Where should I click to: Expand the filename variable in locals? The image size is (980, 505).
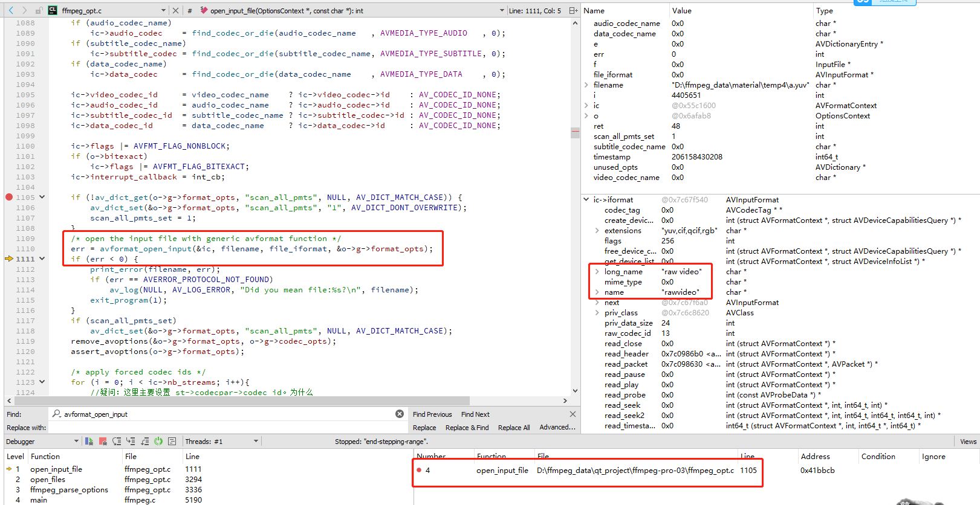586,85
